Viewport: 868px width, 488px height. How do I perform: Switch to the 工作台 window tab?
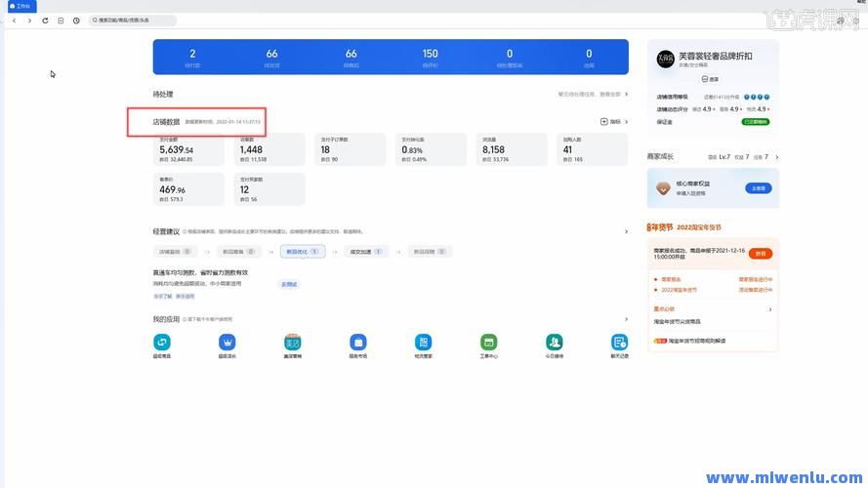point(20,6)
